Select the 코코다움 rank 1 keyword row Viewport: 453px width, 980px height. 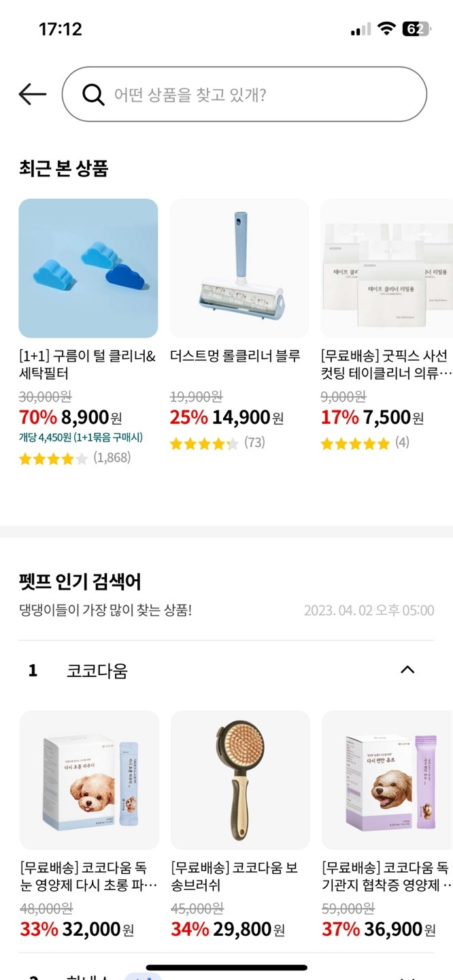[227, 671]
